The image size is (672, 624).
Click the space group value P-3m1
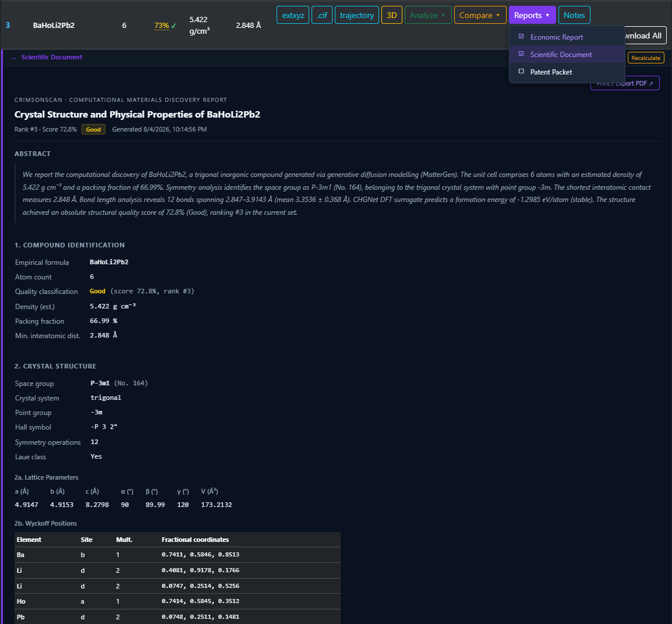(x=100, y=384)
